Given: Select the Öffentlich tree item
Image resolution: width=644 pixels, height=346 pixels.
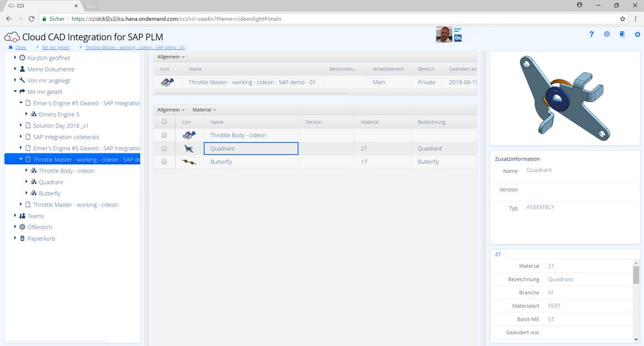Looking at the screenshot, I should click(x=40, y=227).
